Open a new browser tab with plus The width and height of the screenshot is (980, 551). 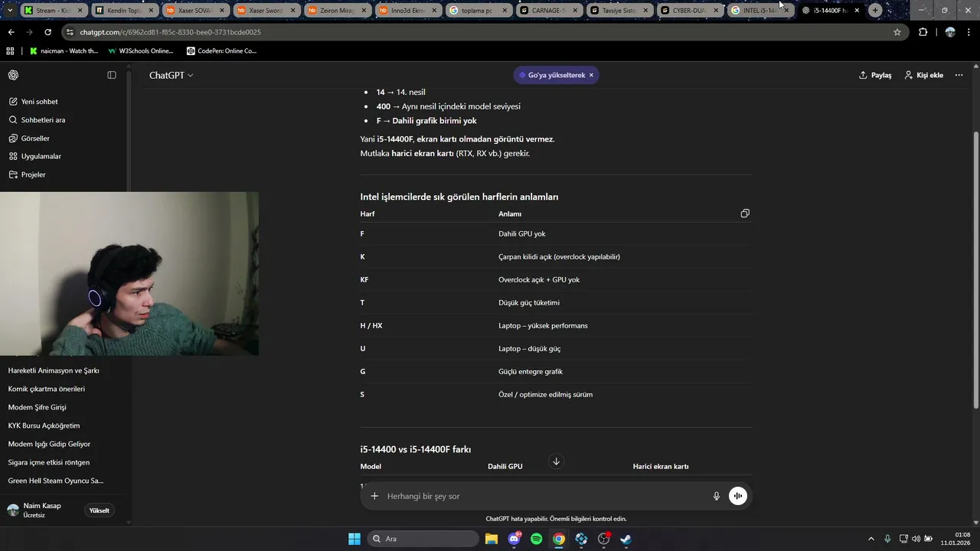(875, 11)
